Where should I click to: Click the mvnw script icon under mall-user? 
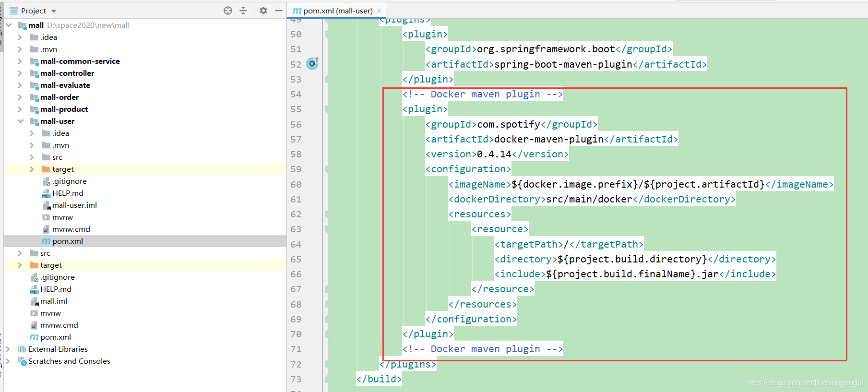tap(46, 217)
